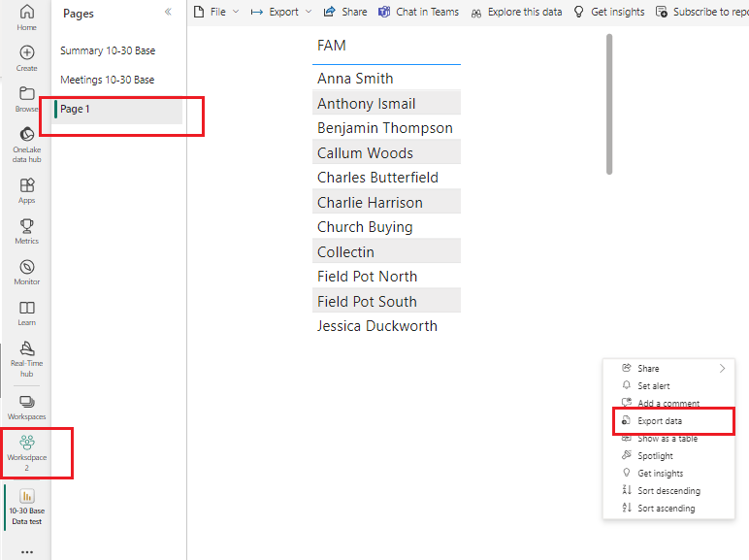Click Chat in Teams
This screenshot has height=560, width=749.
click(419, 12)
